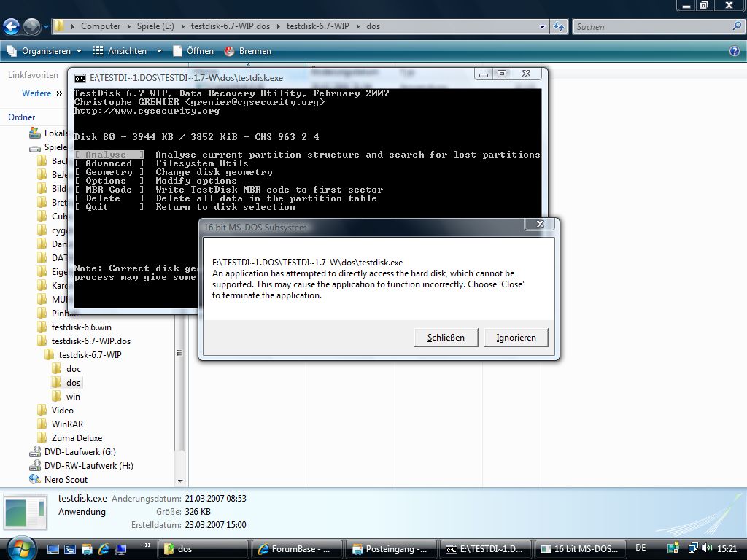Image resolution: width=747 pixels, height=560 pixels.
Task: Click the Computer breadcrumb in address bar
Action: click(x=101, y=26)
